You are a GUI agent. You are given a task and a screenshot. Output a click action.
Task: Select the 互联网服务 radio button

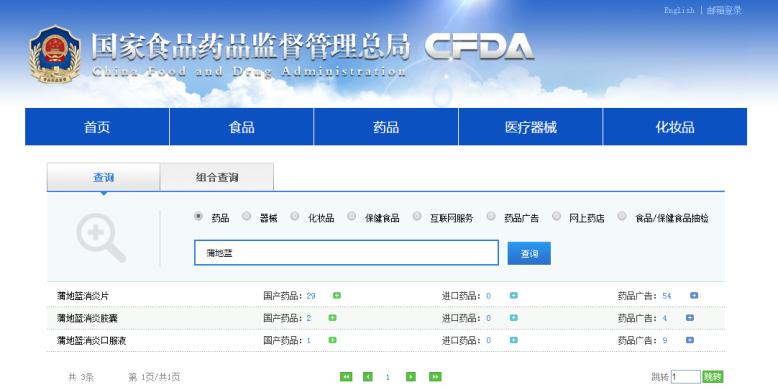click(x=417, y=216)
